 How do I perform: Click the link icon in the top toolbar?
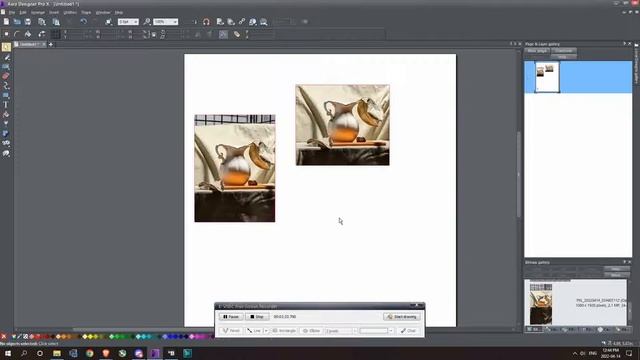242,22
